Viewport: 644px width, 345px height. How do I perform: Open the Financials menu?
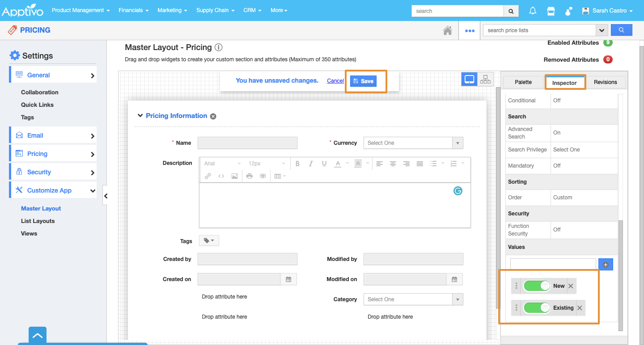point(134,10)
